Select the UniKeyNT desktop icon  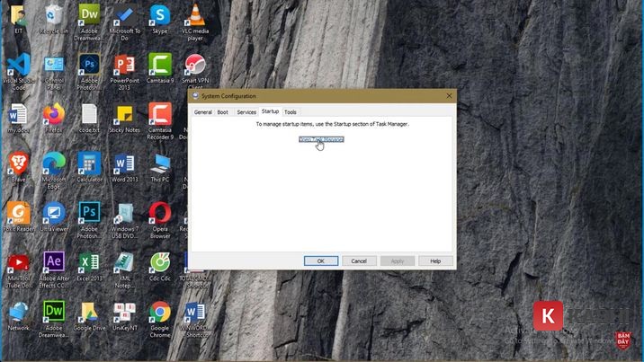point(124,315)
